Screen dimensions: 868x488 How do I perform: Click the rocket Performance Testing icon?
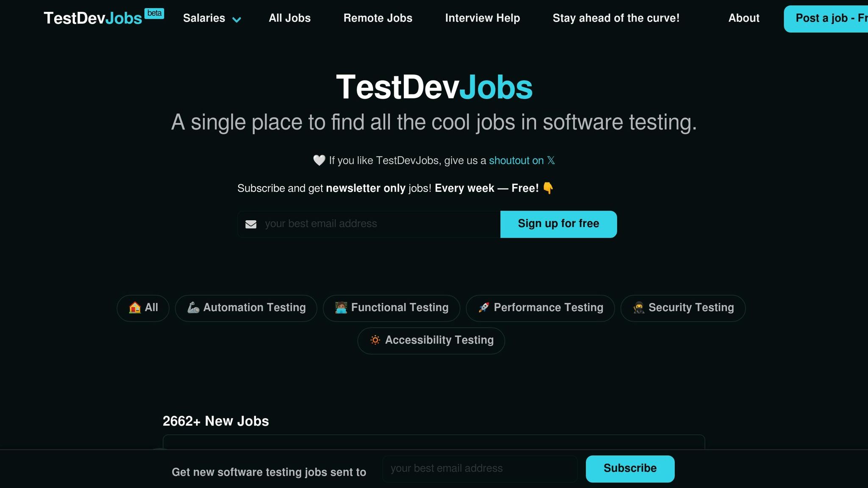(484, 308)
